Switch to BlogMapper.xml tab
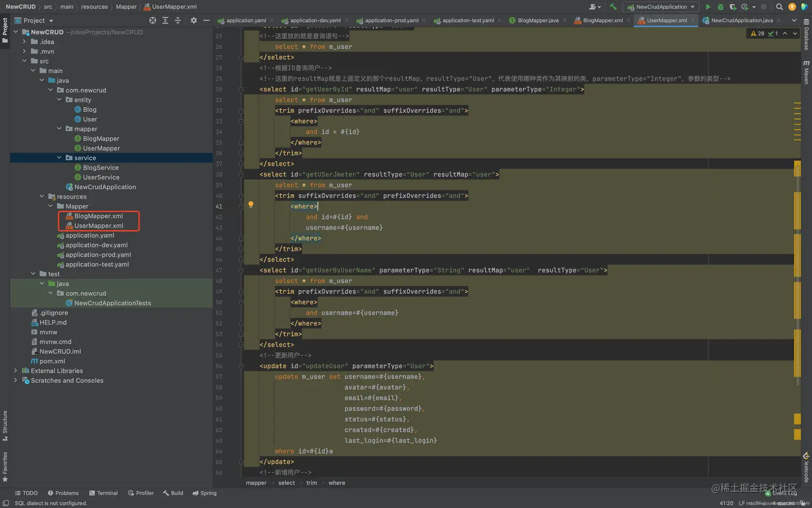Viewport: 812px width, 508px height. (x=603, y=20)
